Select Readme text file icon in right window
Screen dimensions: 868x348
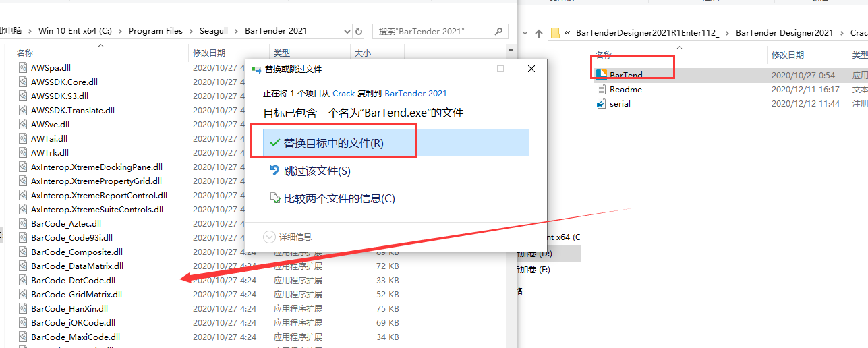click(x=602, y=89)
